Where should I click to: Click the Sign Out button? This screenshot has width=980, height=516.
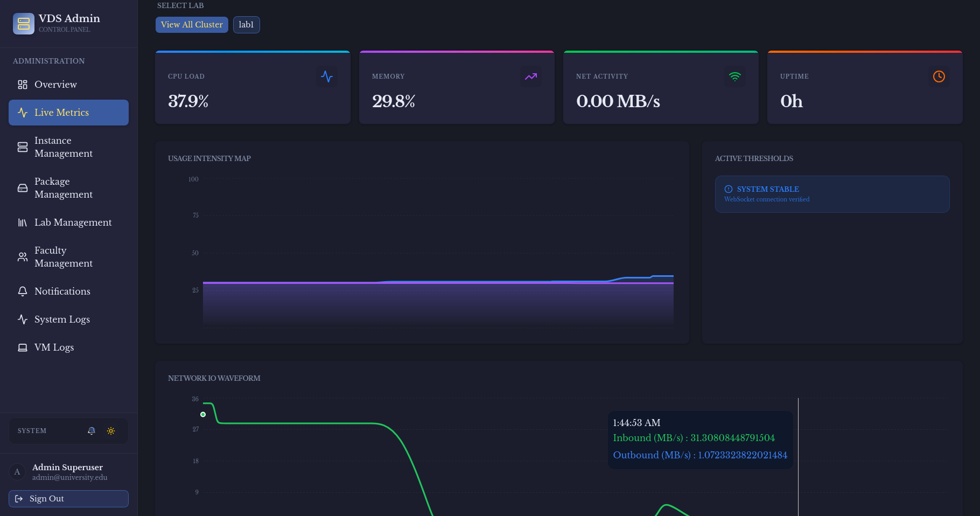click(68, 499)
